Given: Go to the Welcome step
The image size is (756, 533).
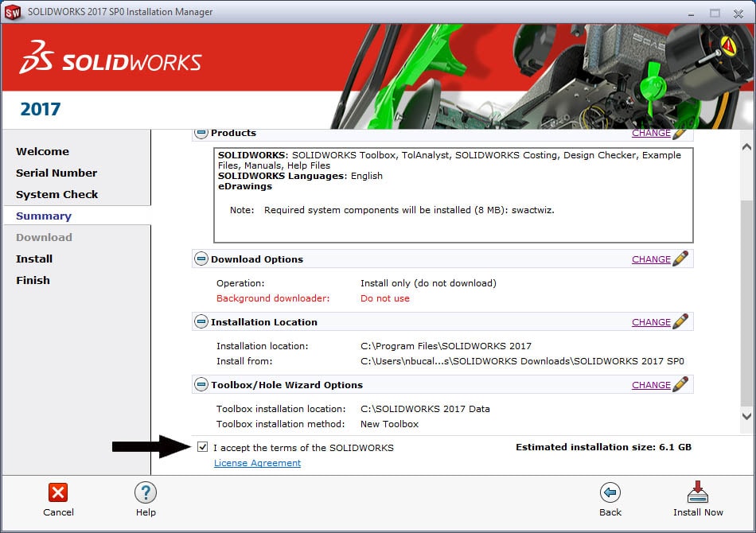Looking at the screenshot, I should [x=42, y=151].
